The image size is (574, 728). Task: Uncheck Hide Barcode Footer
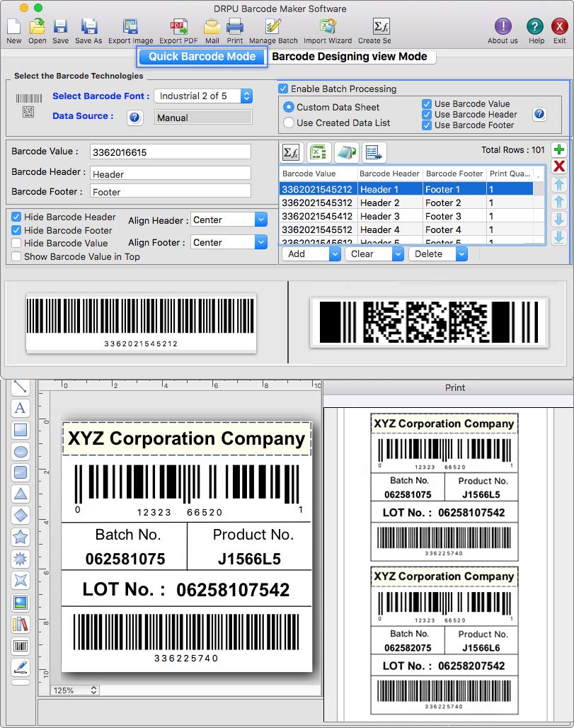point(16,230)
